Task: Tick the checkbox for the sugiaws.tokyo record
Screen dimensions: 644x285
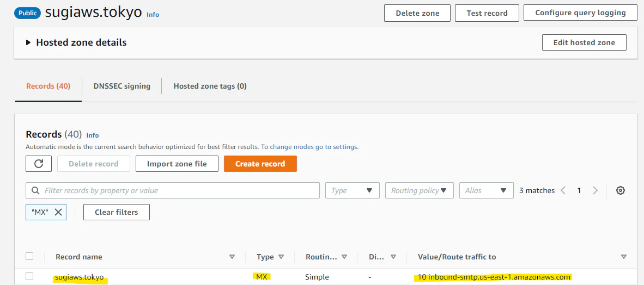Action: 29,276
